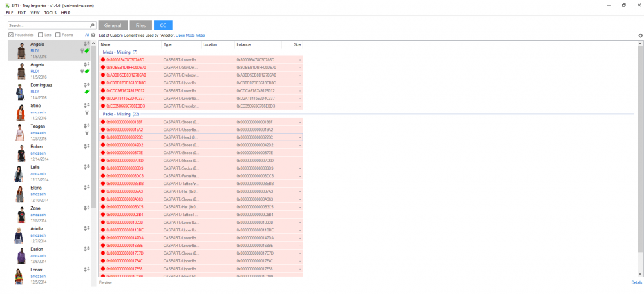
Task: Click creator link RLD! under Dominguez
Action: (x=35, y=92)
